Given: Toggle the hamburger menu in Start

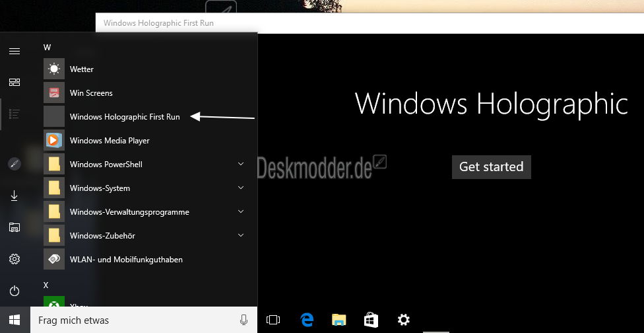Looking at the screenshot, I should [x=15, y=51].
